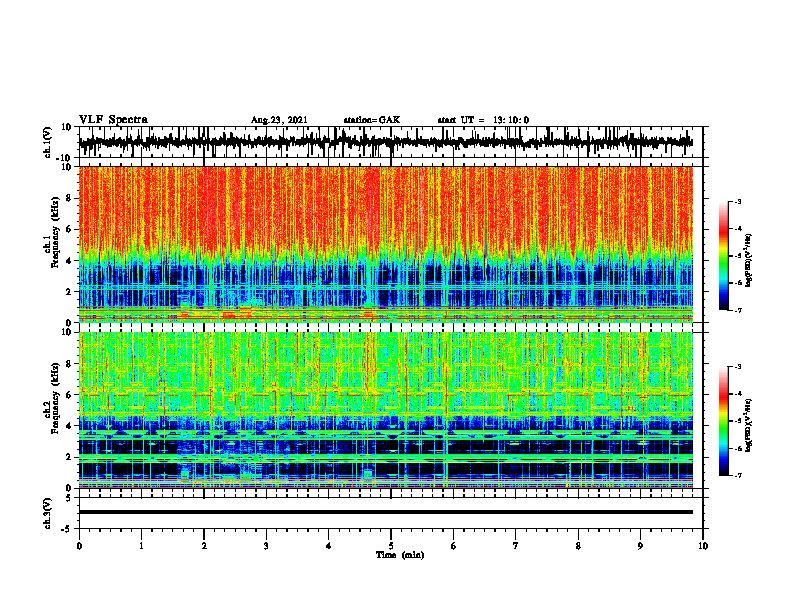Viewport: 792px width, 612px height.
Task: Click the log(PSD) label beside ch.2 color bar
Action: pos(748,425)
